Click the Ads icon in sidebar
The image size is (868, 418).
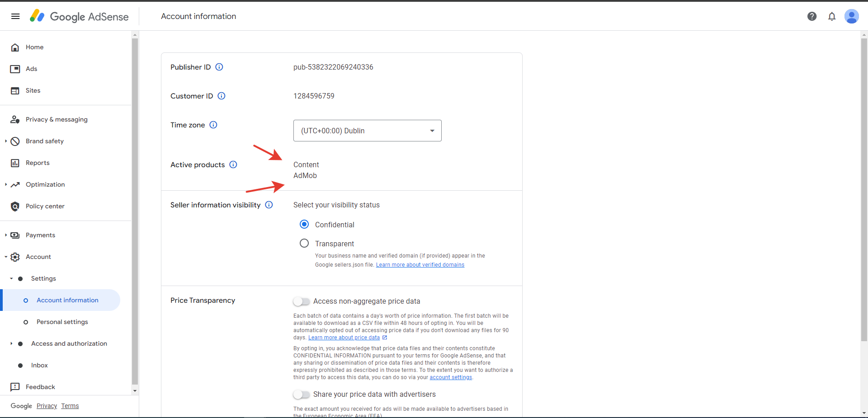(15, 69)
